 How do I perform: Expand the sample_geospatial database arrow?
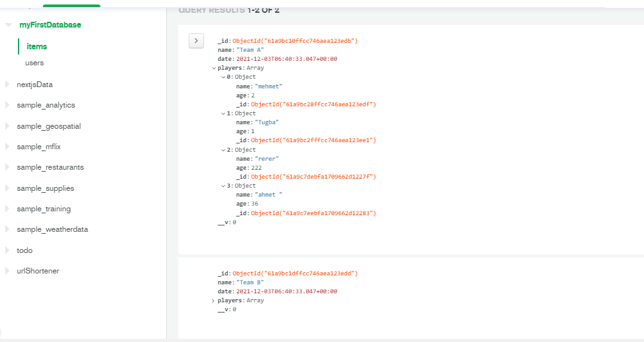(7, 126)
